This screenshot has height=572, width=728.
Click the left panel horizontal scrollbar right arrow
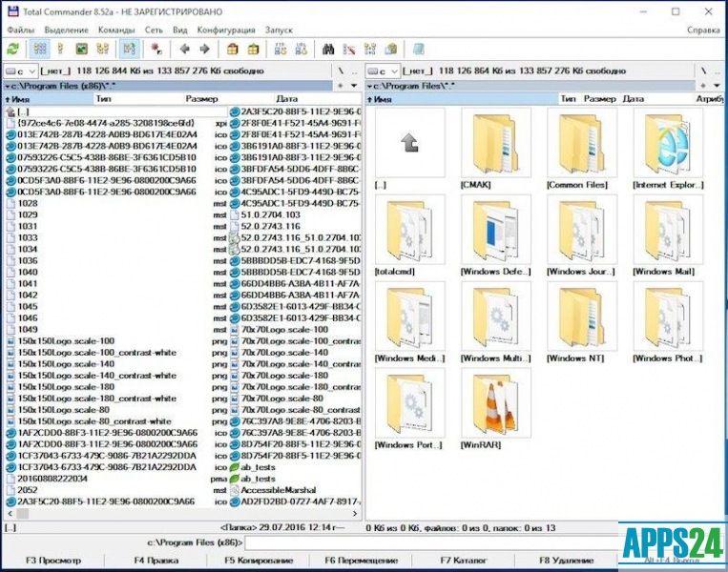point(355,514)
